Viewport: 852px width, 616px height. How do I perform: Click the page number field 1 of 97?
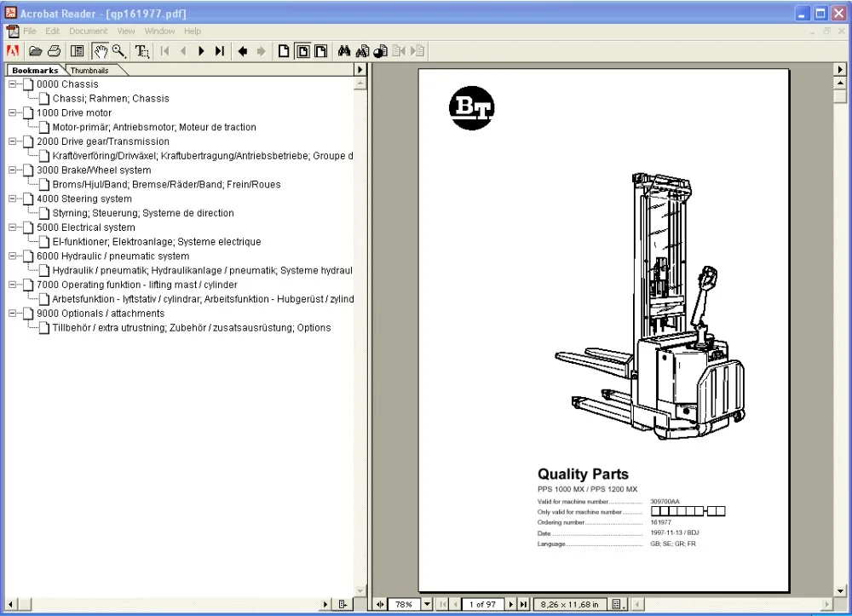tap(482, 604)
